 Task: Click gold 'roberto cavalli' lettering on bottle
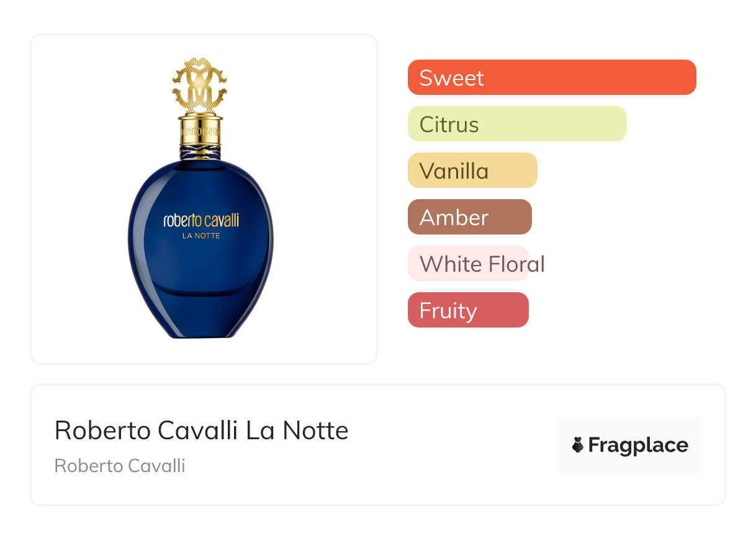click(x=200, y=220)
